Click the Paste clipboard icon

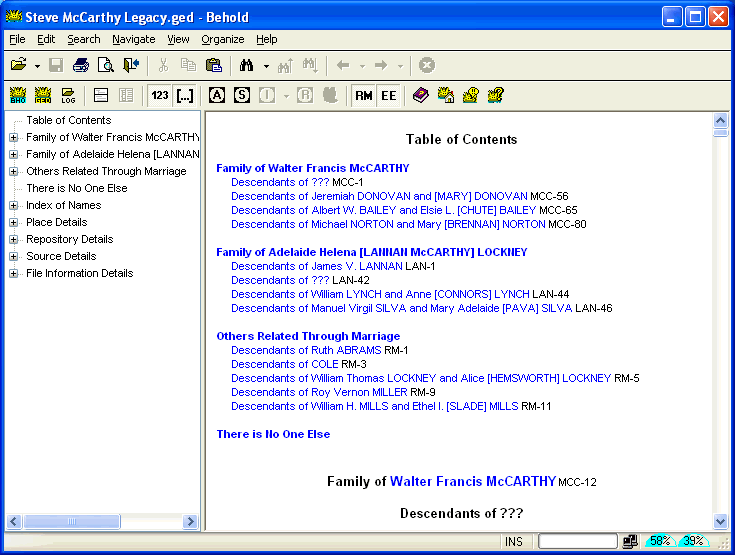point(214,65)
